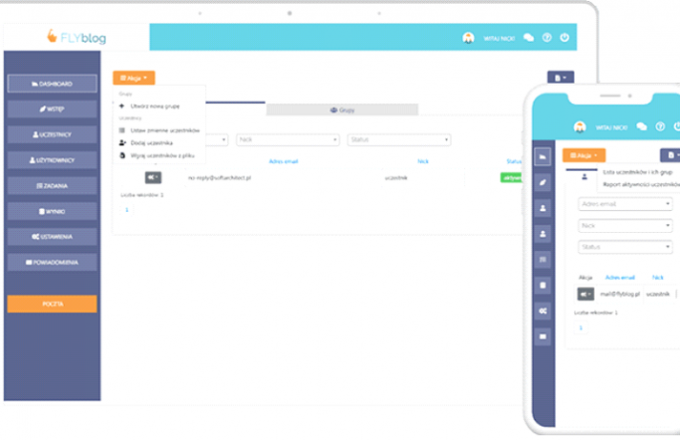Click the user avatar in desktop header
680x440 pixels.
[x=468, y=38]
